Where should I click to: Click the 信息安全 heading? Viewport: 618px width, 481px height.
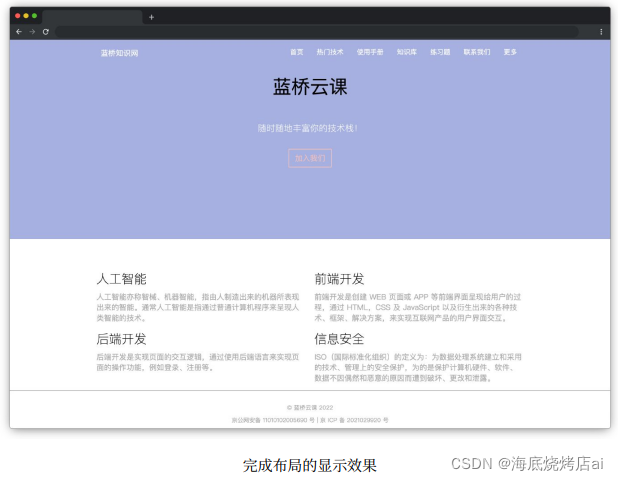(x=339, y=339)
